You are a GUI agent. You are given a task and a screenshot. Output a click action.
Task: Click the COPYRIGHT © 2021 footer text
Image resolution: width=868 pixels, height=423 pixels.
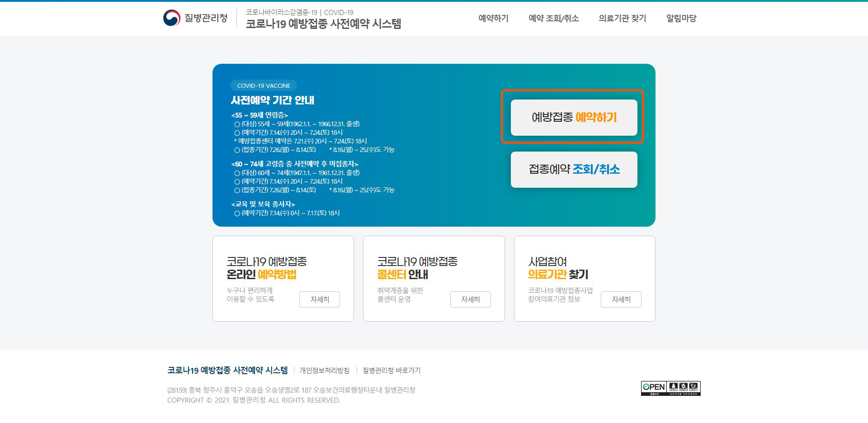click(254, 400)
